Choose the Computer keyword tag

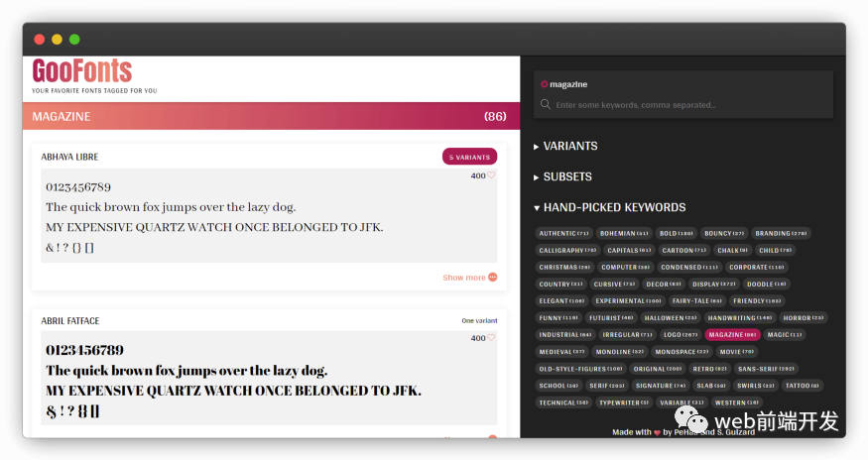coord(626,267)
